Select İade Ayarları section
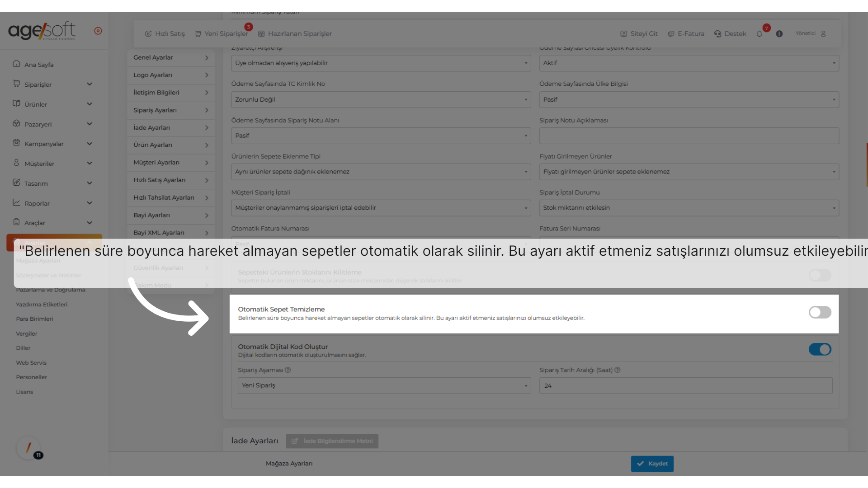This screenshot has width=868, height=488. coord(171,128)
